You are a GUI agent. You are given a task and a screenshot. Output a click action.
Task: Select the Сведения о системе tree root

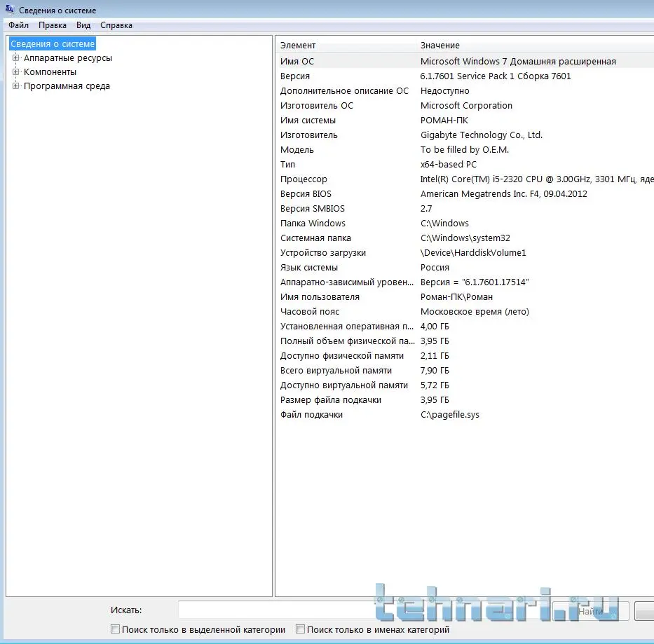(53, 43)
